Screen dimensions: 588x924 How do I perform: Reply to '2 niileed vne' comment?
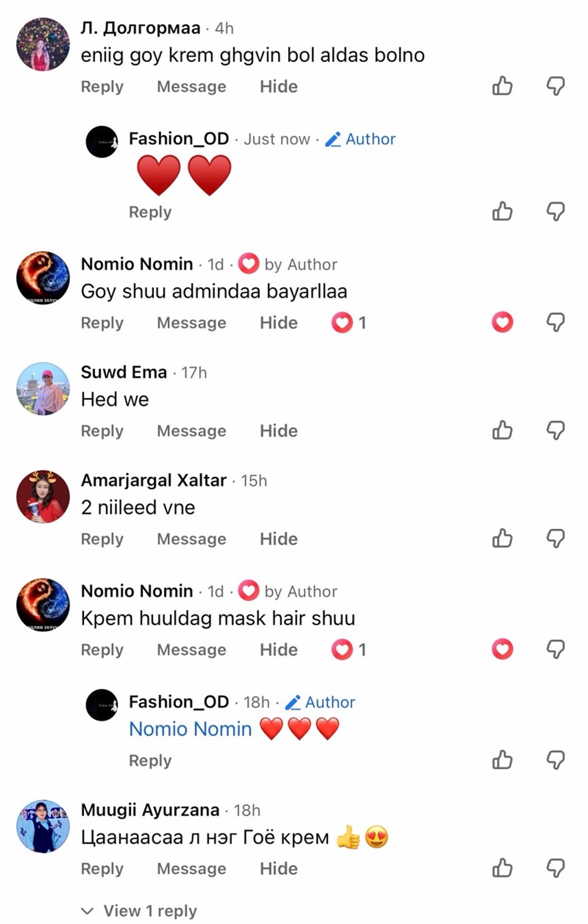(102, 539)
